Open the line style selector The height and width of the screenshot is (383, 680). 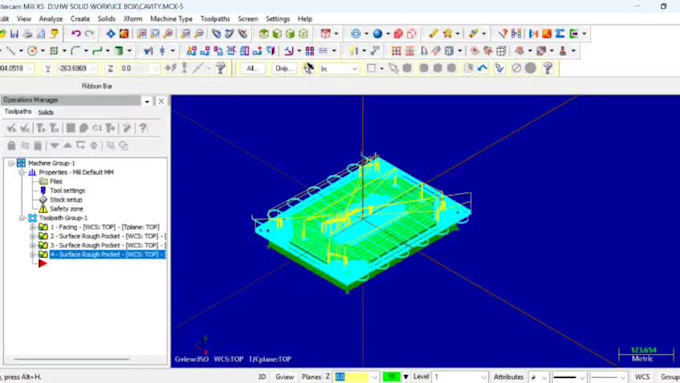[568, 377]
